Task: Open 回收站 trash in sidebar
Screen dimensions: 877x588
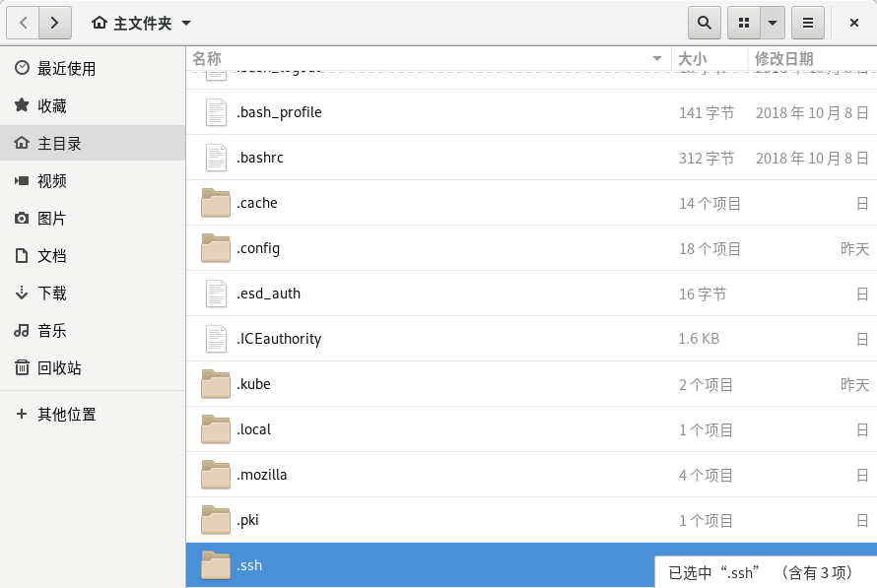Action: click(93, 367)
